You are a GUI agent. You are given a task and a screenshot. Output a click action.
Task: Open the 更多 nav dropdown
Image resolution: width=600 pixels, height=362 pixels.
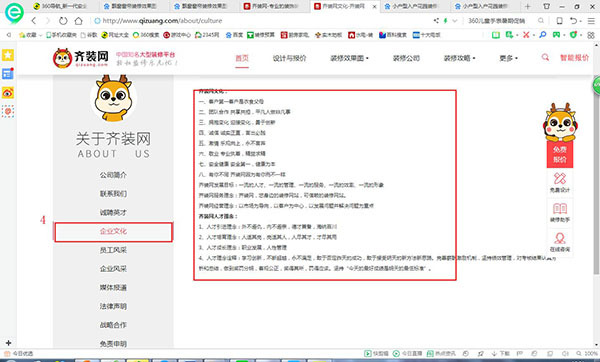508,58
